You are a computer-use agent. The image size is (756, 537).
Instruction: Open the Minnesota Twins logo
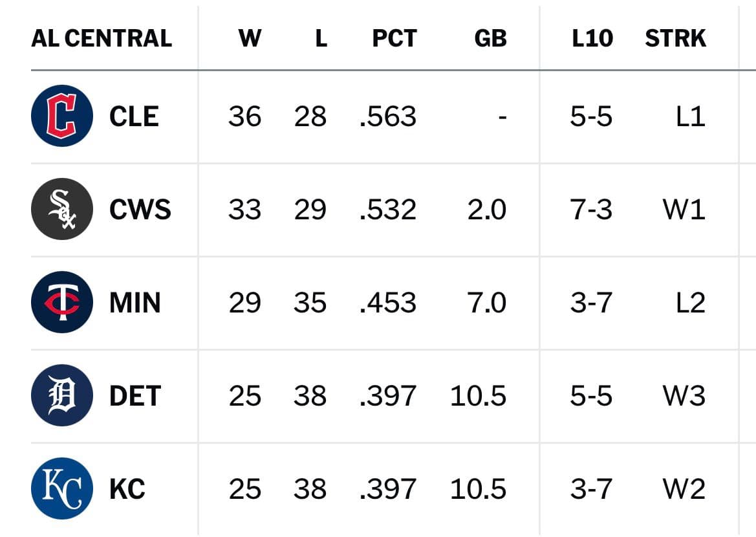[61, 302]
